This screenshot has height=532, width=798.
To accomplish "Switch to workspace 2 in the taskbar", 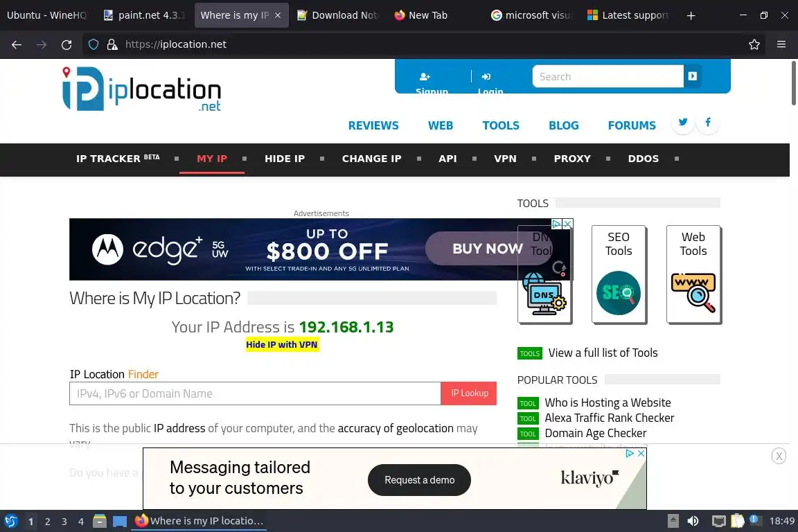I will (47, 522).
